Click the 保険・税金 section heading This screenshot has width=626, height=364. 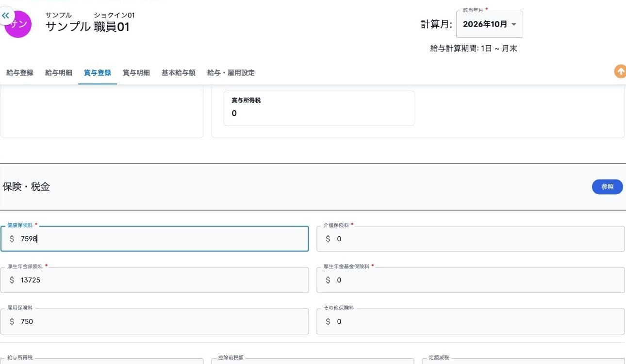point(26,187)
